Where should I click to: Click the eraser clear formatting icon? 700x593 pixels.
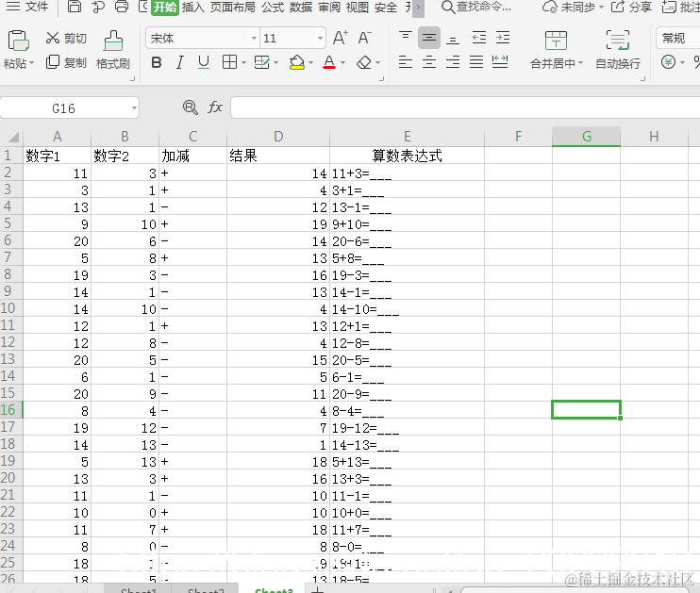tap(364, 62)
